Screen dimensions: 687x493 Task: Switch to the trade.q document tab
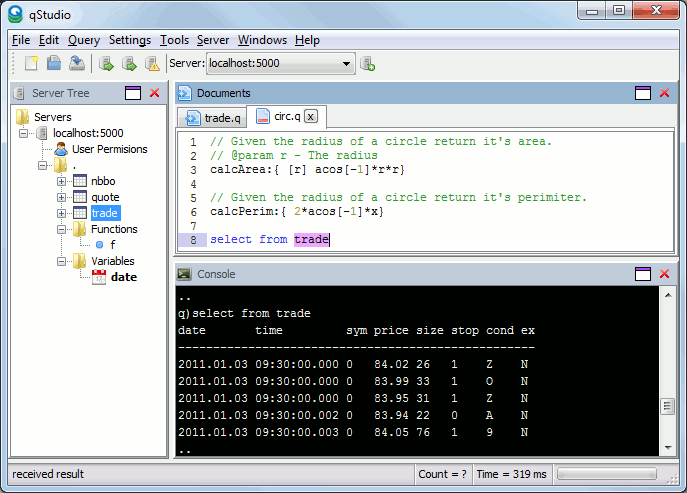click(x=212, y=117)
